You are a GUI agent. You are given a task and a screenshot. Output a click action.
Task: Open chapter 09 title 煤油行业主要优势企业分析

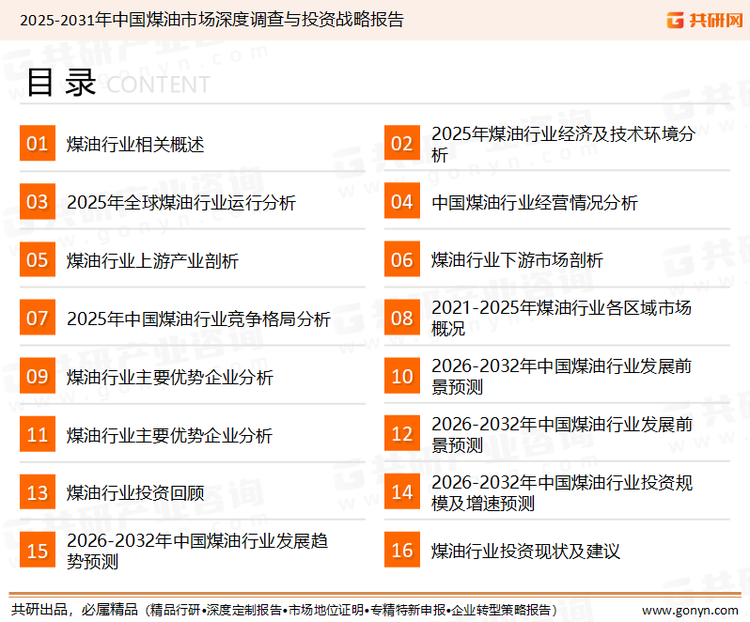coord(170,377)
